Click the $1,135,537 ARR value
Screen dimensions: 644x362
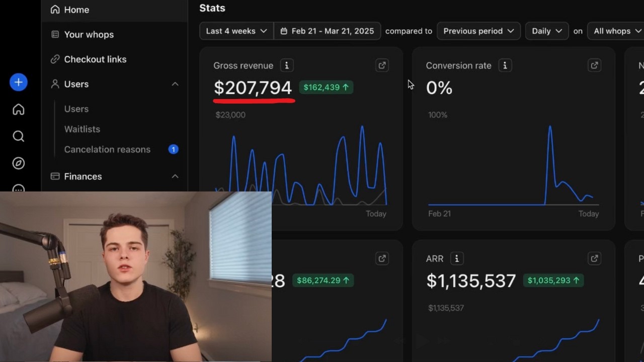coord(471,281)
